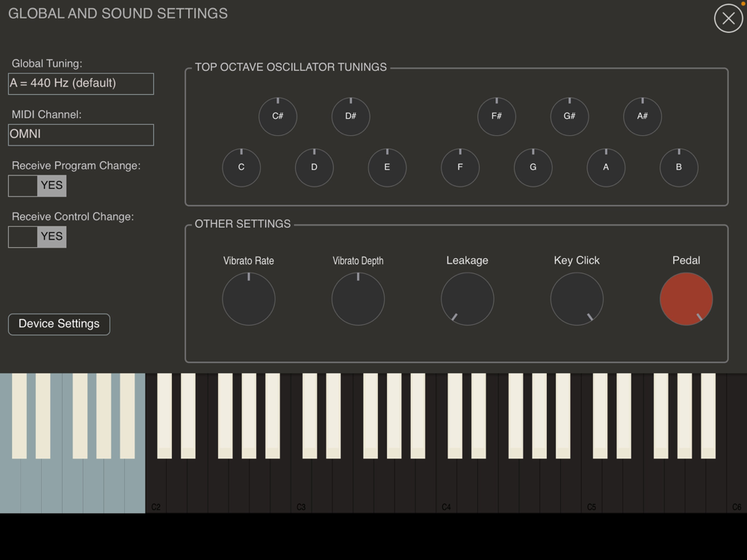The width and height of the screenshot is (747, 560).
Task: Click the A# oscillator tuning knob
Action: pyautogui.click(x=642, y=116)
